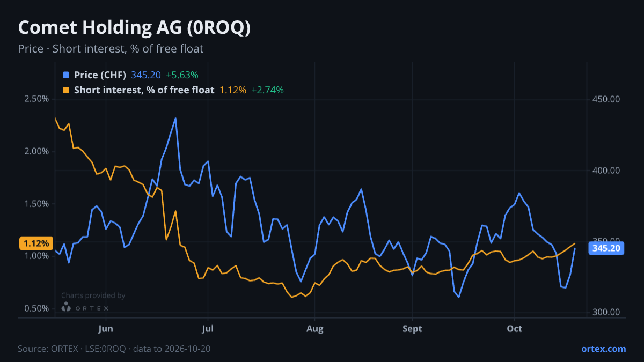
Task: Click the blue Price legend color swatch
Action: (x=66, y=75)
